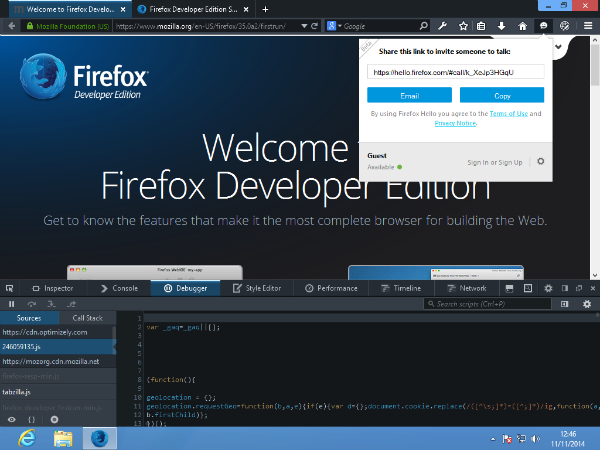
Task: Pause script execution in debugger
Action: [11, 304]
